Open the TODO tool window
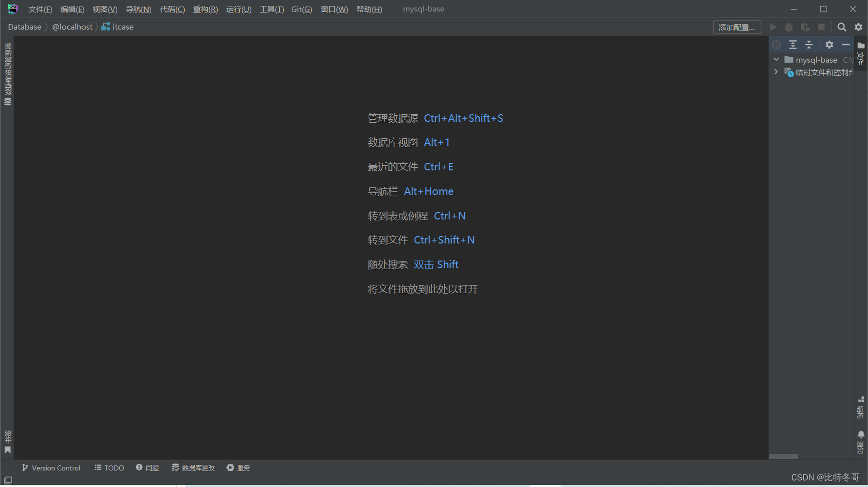Screen dimensions: 868x487 pos(109,468)
